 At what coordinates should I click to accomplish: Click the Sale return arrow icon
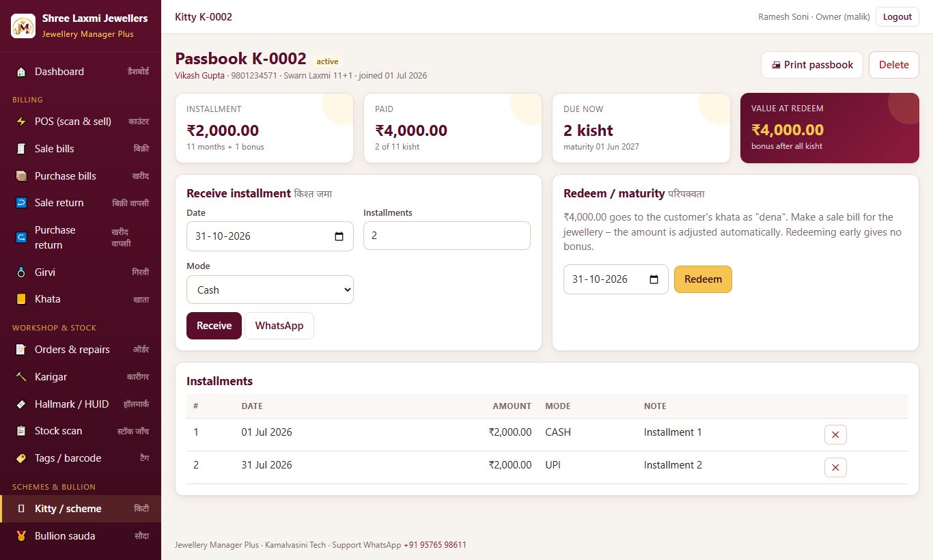click(21, 203)
